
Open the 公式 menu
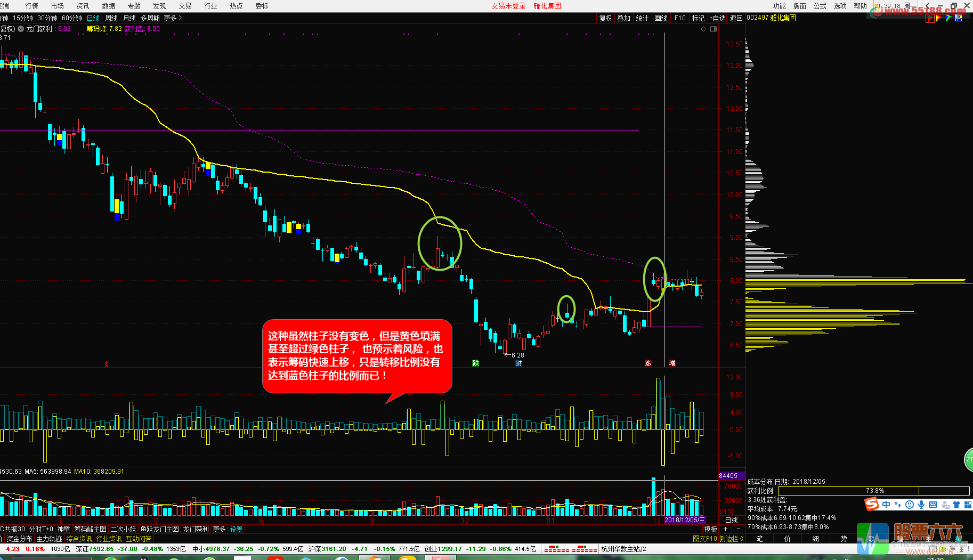coord(820,6)
